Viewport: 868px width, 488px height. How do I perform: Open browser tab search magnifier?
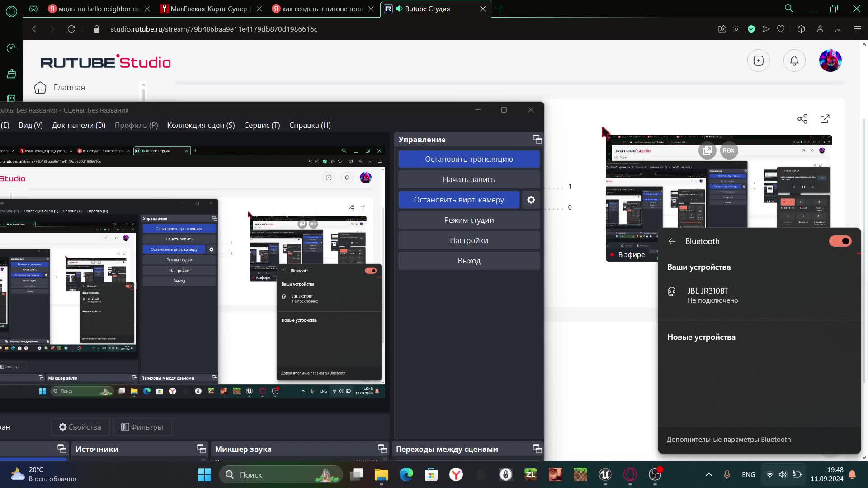[789, 8]
